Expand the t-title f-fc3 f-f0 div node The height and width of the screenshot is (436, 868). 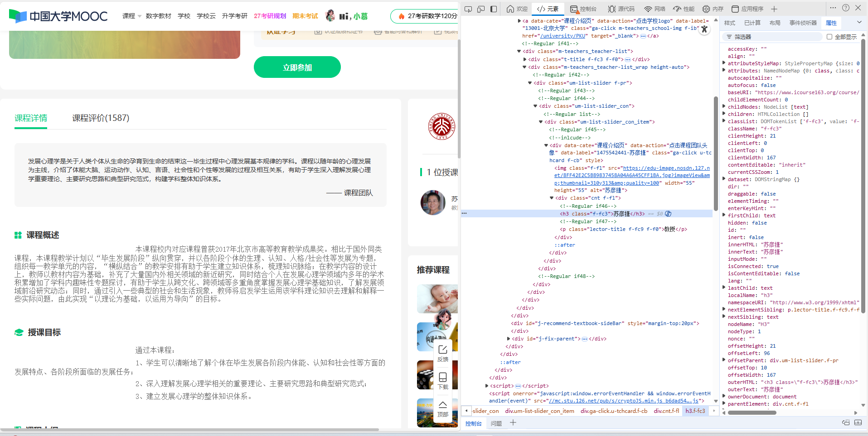[525, 59]
